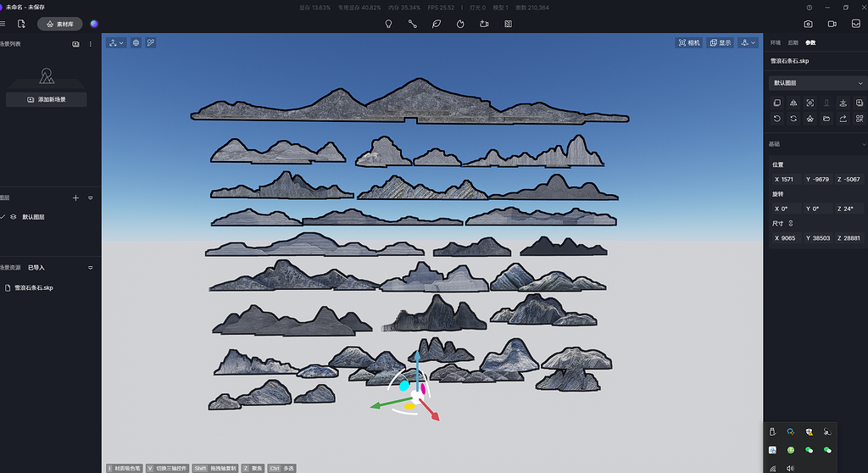Collapse the 场景资源 panel with its arrow
868x473 pixels.
click(x=91, y=267)
